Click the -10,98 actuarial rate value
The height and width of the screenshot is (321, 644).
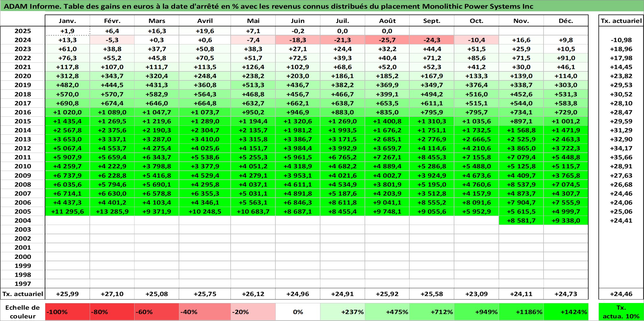621,40
